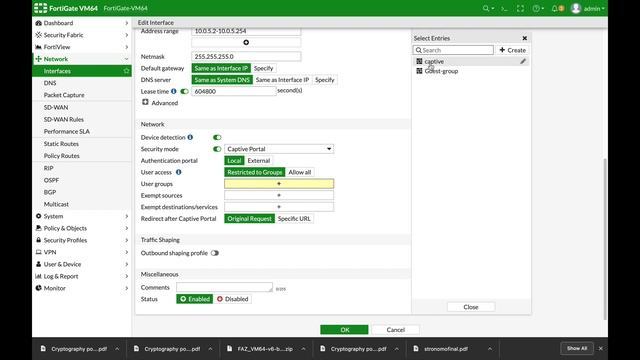
Task: Click the User groups add field
Action: [x=279, y=184]
